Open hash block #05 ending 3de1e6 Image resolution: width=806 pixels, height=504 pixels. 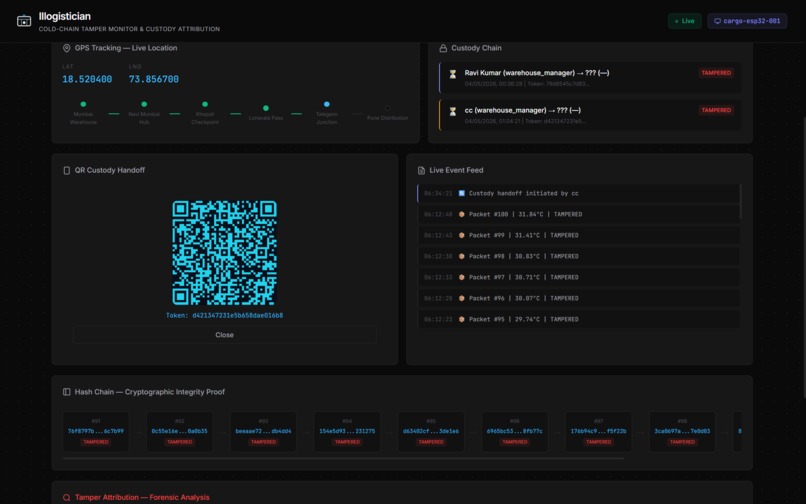point(431,432)
